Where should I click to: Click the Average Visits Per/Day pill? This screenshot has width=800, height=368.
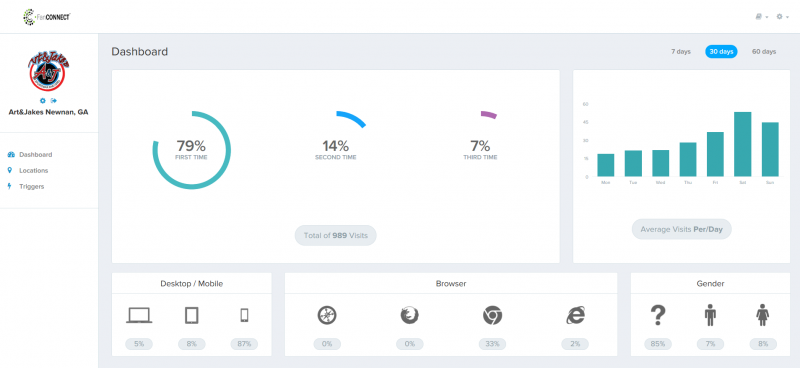click(682, 229)
